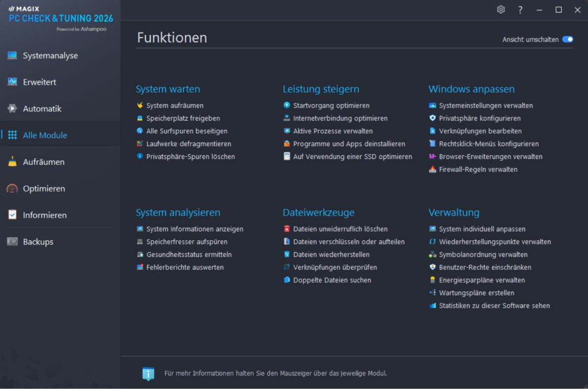Click the Optimieren speedometer icon in sidebar

click(x=12, y=188)
